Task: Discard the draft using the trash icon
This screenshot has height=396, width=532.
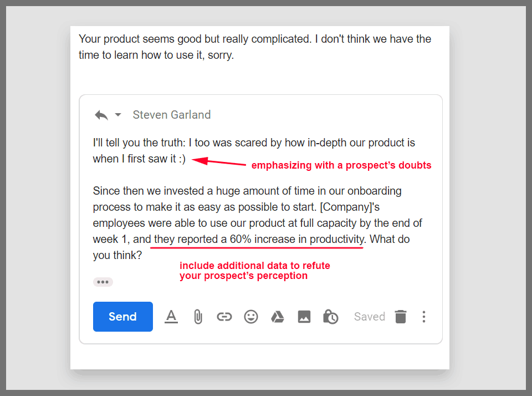Action: (x=401, y=317)
